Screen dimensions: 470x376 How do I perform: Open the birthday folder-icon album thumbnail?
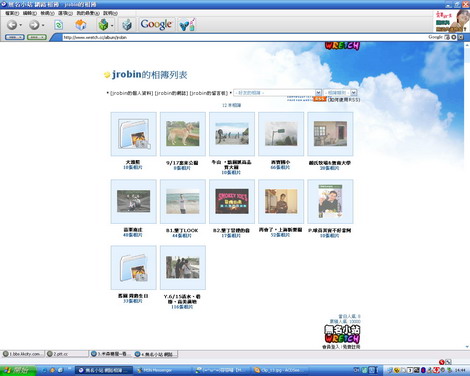pyautogui.click(x=133, y=268)
